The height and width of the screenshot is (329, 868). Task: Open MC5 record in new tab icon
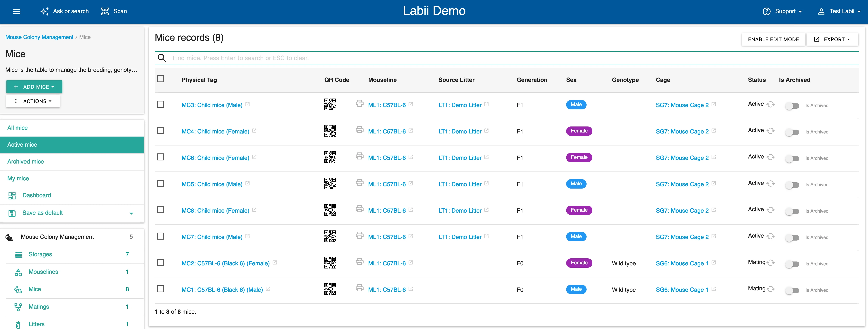click(x=248, y=184)
